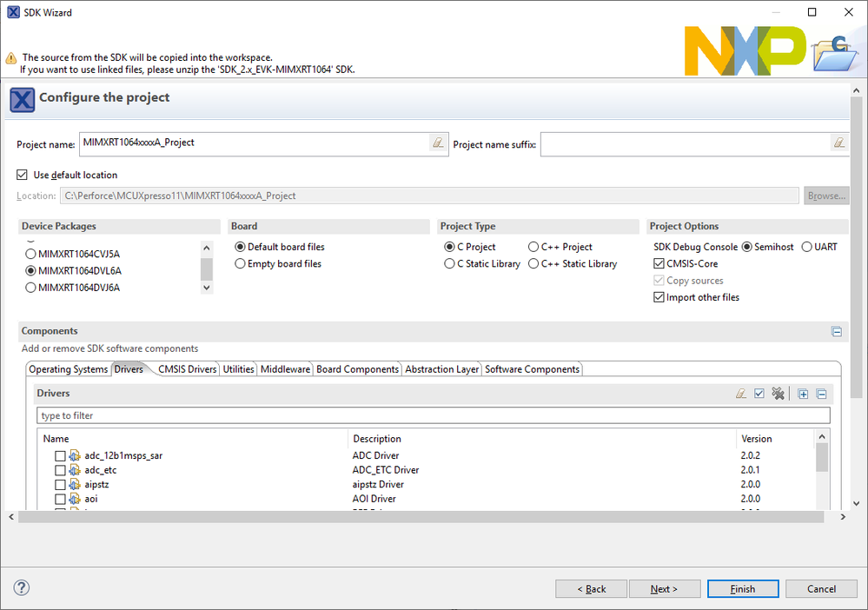
Task: Click the clear icon in Project name field
Action: click(x=438, y=143)
